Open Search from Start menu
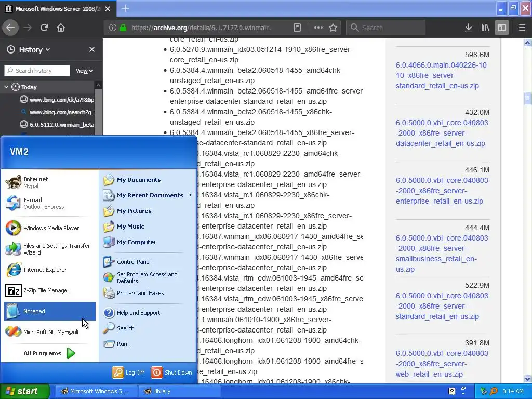The width and height of the screenshot is (532, 399). pos(148,328)
